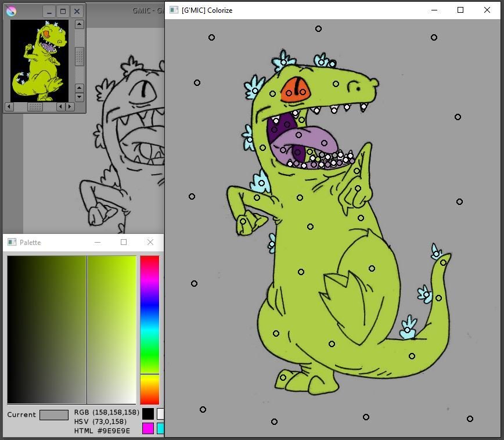Click the vertical scrollbar thumb in the preview window

80,56
